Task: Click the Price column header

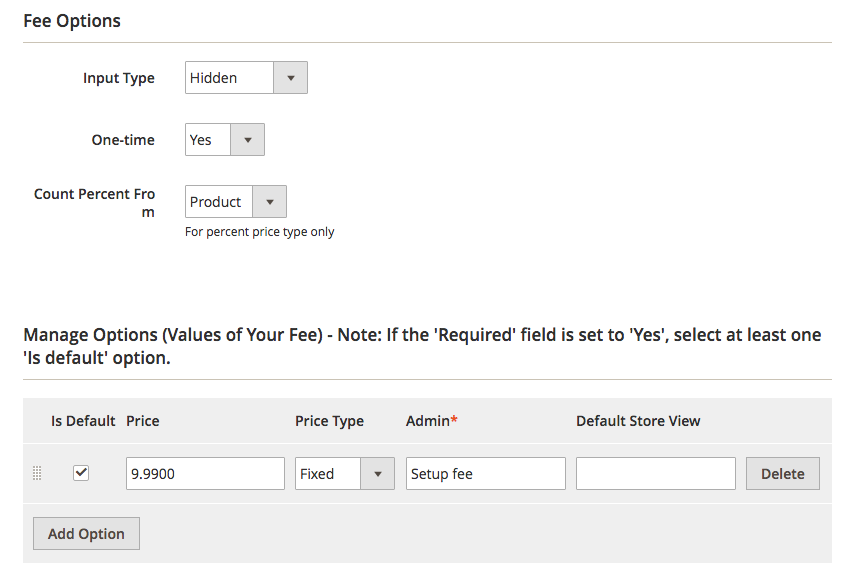Action: pos(143,421)
